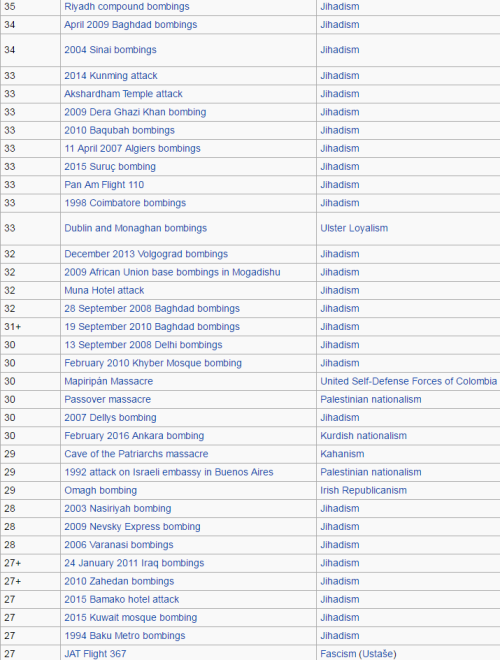Open the JAT Flight 367 article
The image size is (500, 660).
pos(95,654)
